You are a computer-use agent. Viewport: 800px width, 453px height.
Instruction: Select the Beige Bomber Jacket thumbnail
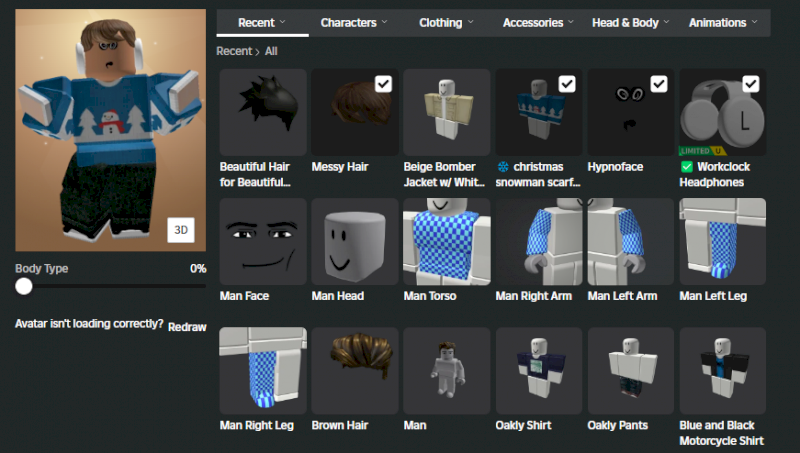coord(446,112)
